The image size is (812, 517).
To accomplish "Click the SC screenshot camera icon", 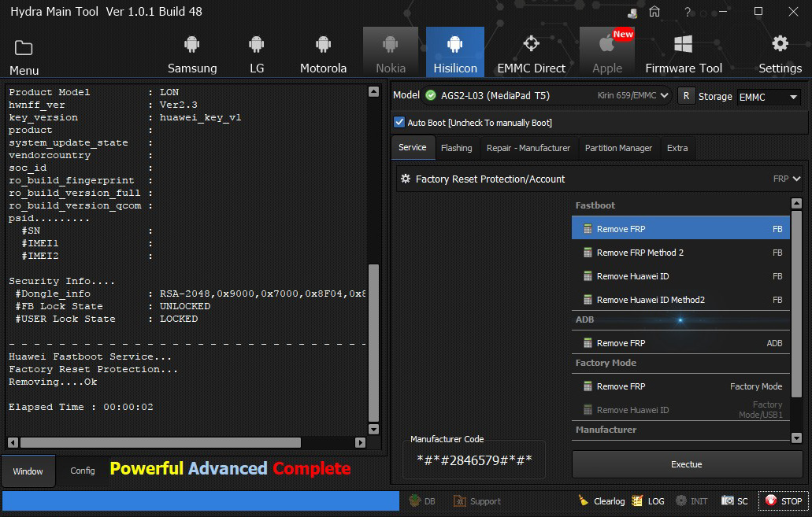I will pyautogui.click(x=728, y=501).
